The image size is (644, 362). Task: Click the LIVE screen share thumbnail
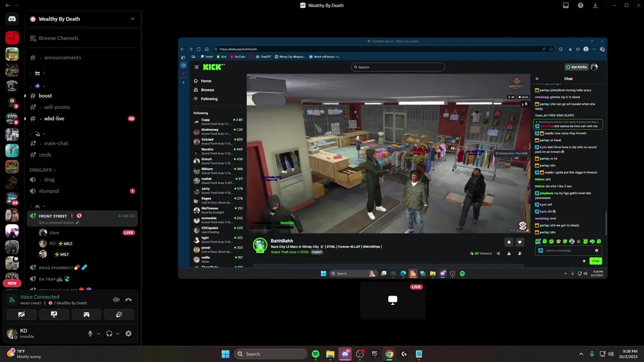[x=393, y=300]
